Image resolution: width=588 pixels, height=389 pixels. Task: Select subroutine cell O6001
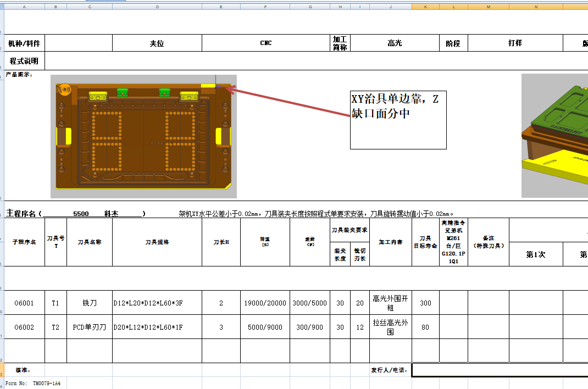(24, 303)
